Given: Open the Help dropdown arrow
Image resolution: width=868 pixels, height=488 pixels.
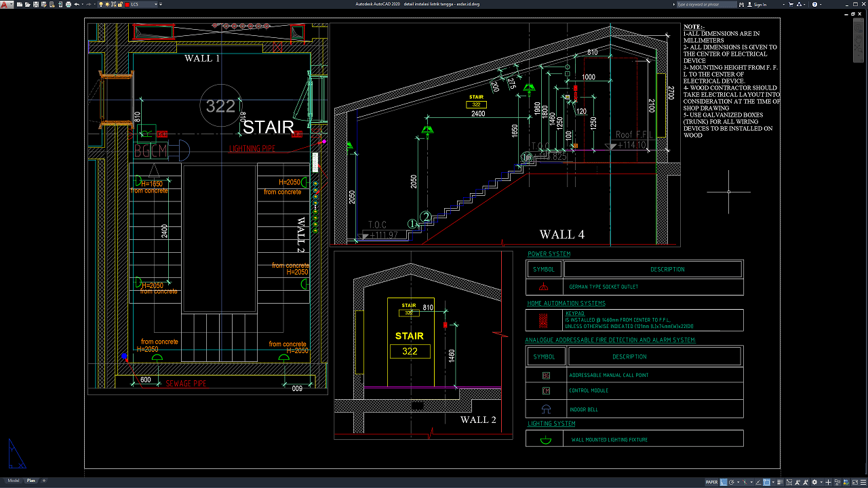Looking at the screenshot, I should pos(821,4).
